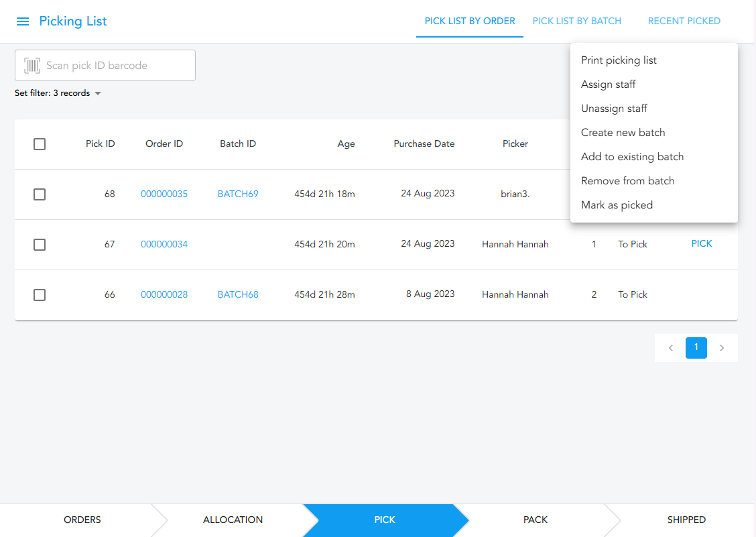
Task: Select the checkbox for Pick ID 67
Action: click(x=40, y=245)
